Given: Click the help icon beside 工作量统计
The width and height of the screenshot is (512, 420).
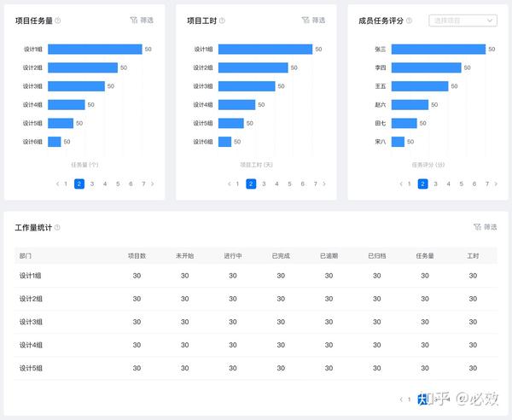Looking at the screenshot, I should [58, 228].
